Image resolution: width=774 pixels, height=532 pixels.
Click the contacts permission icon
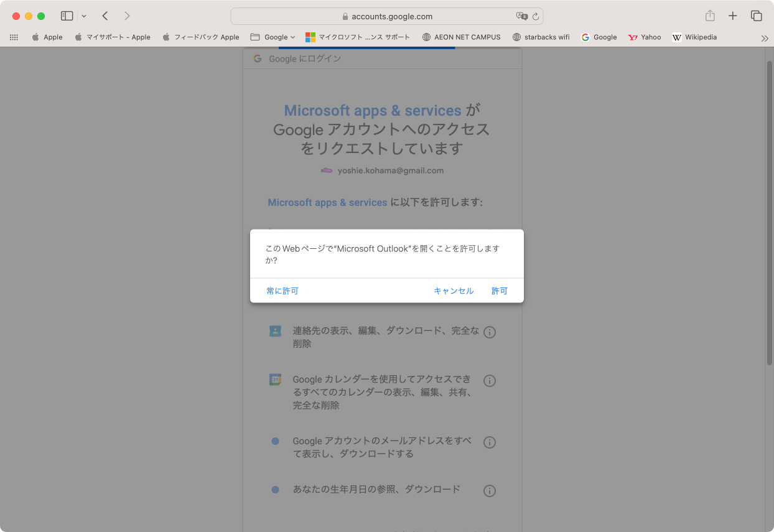(x=275, y=331)
